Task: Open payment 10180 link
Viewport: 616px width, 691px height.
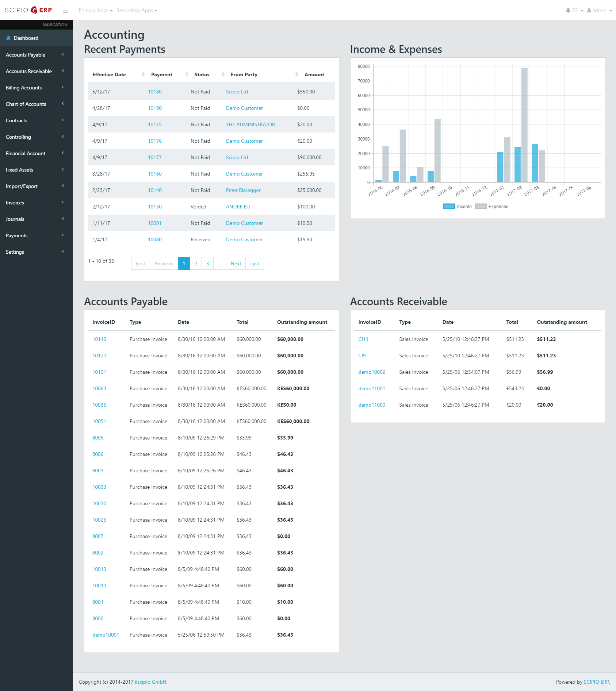Action: point(155,92)
